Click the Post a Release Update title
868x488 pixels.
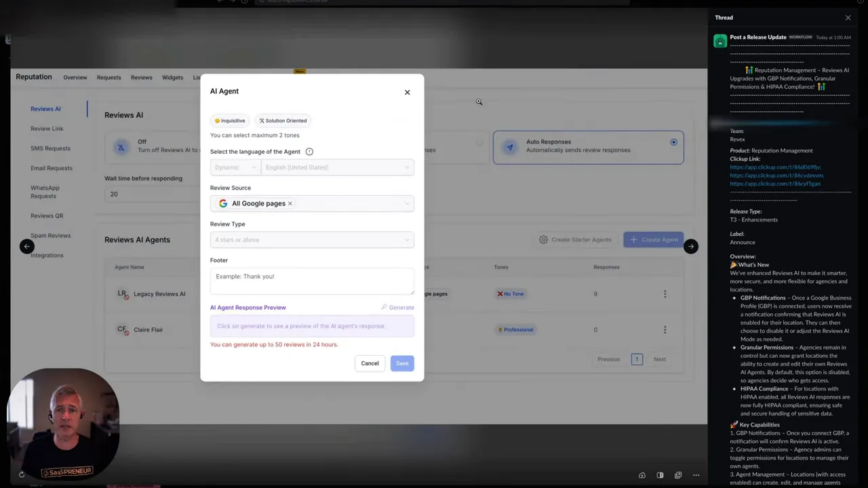(758, 37)
